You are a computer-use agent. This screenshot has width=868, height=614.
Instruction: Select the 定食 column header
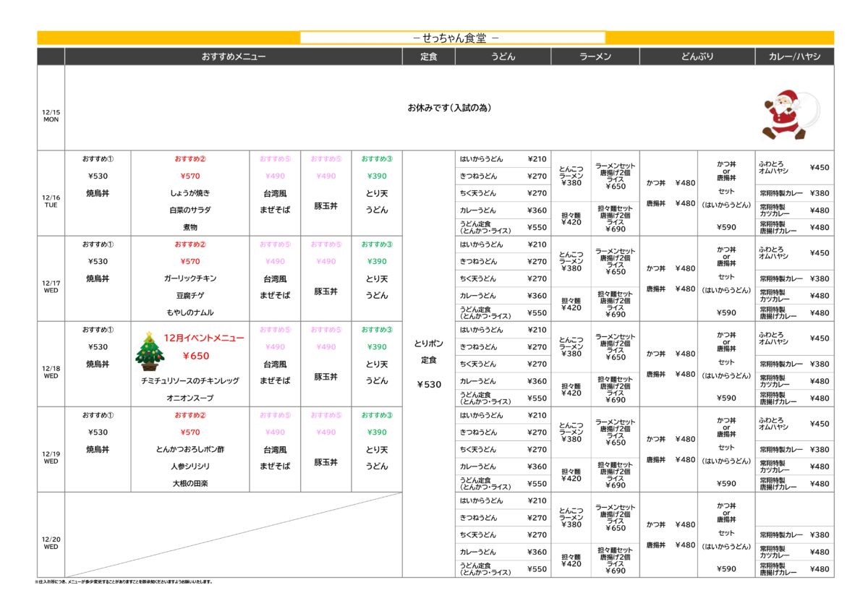[428, 56]
